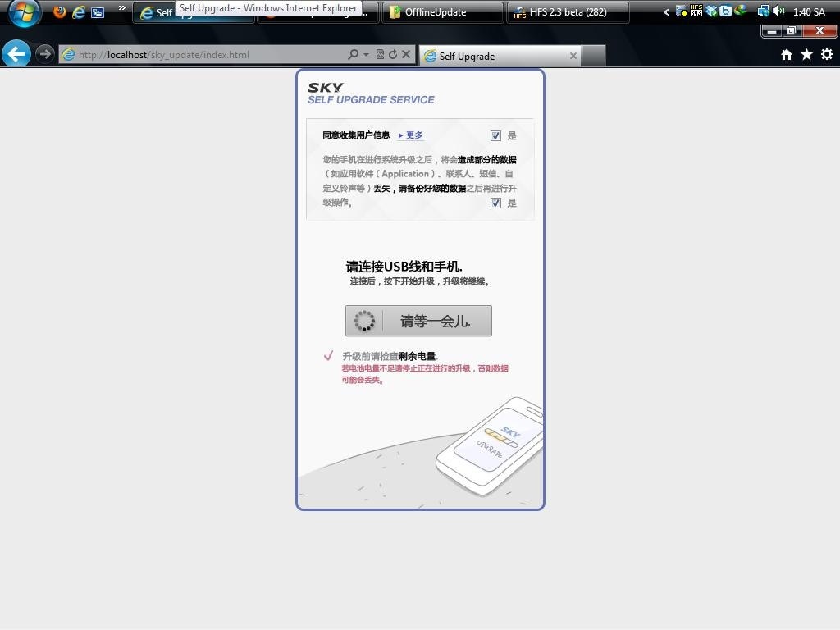Image resolution: width=840 pixels, height=630 pixels.
Task: Open the 更多 link
Action: click(414, 135)
